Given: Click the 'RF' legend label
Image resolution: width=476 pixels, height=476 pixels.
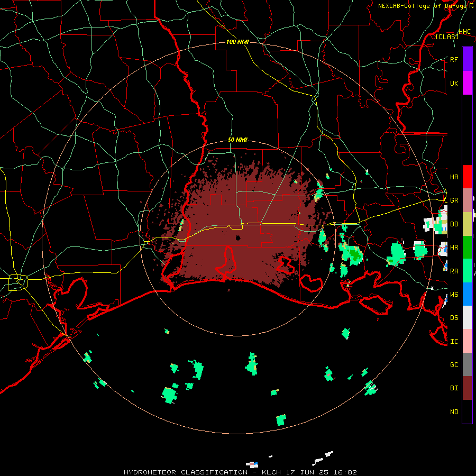Looking at the screenshot, I should tap(454, 59).
